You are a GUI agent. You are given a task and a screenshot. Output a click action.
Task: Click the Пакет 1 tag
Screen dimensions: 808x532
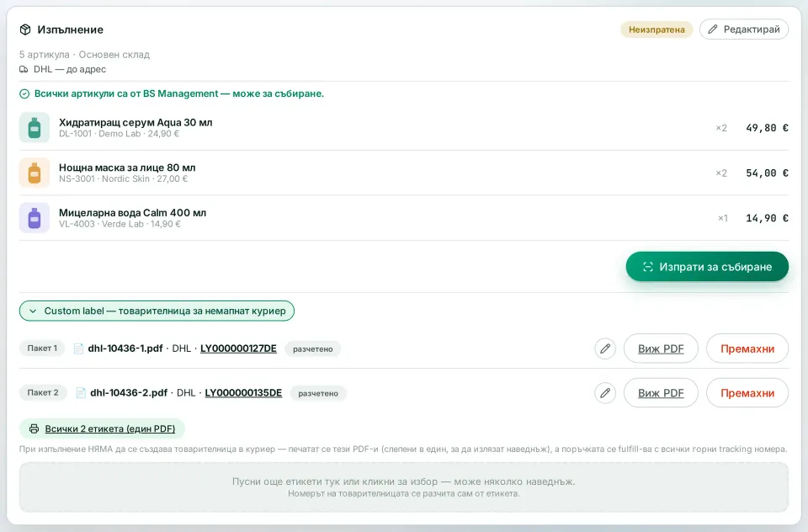tap(42, 348)
